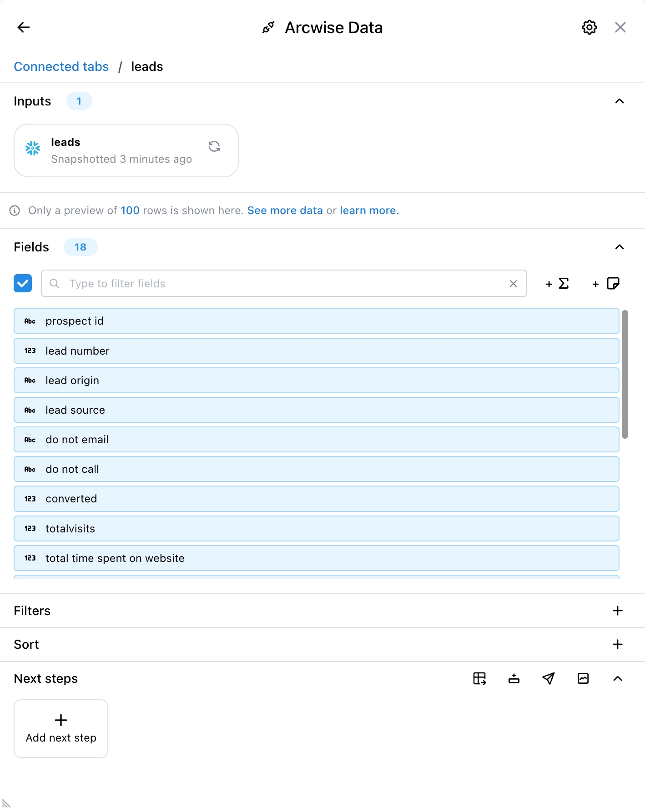This screenshot has height=812, width=645.
Task: Click the back arrow icon
Action: tap(24, 27)
